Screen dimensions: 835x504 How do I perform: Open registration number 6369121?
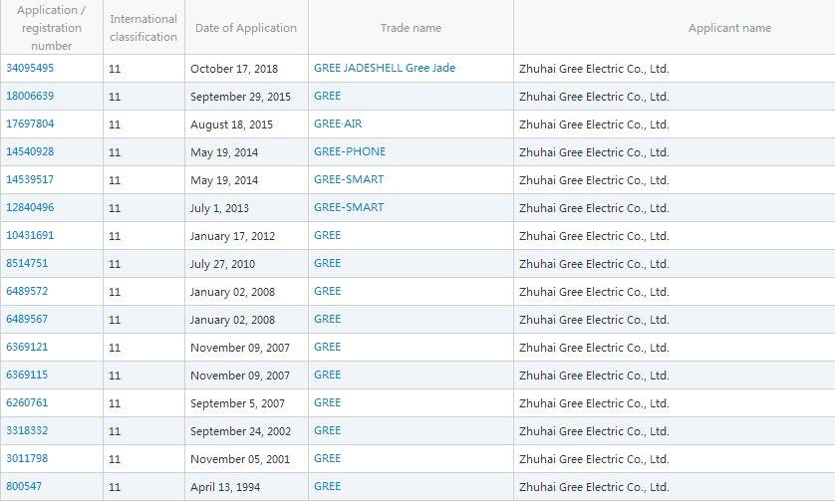click(x=27, y=347)
